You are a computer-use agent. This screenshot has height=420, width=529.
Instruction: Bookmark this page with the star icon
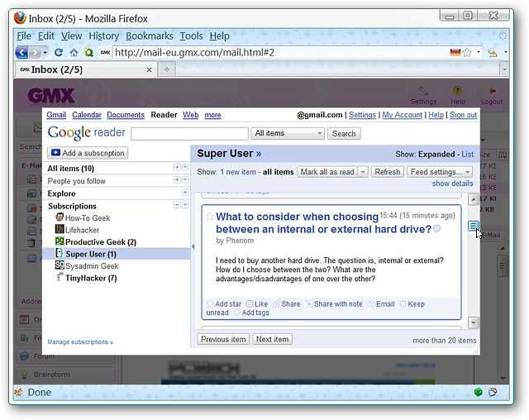pyautogui.click(x=467, y=52)
